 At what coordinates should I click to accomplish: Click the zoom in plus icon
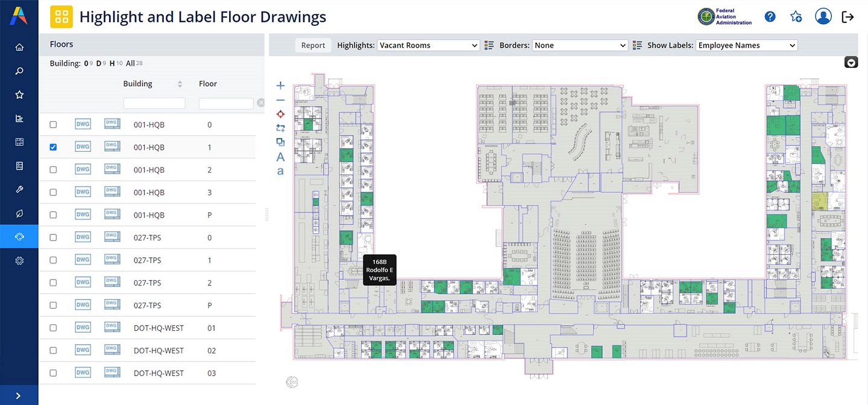click(x=280, y=86)
